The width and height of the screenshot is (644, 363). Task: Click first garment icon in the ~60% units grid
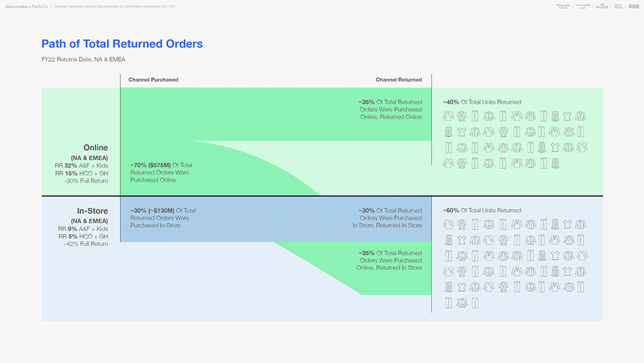pyautogui.click(x=448, y=225)
